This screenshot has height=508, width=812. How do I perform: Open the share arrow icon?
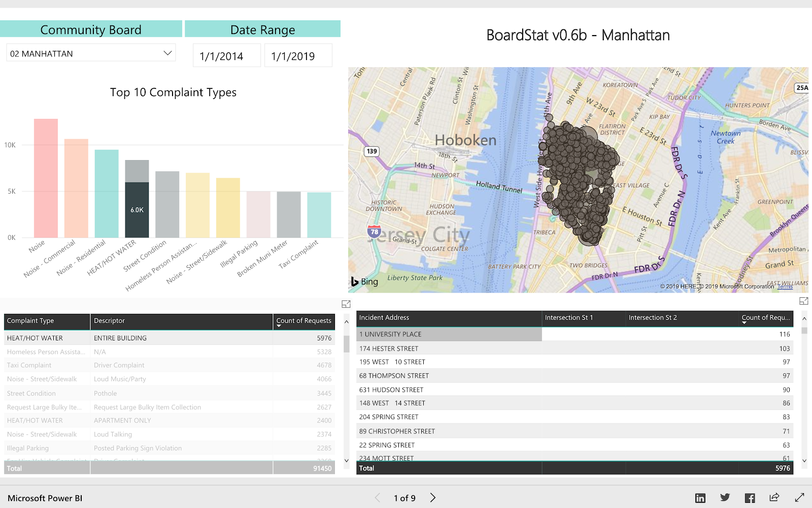[774, 497]
